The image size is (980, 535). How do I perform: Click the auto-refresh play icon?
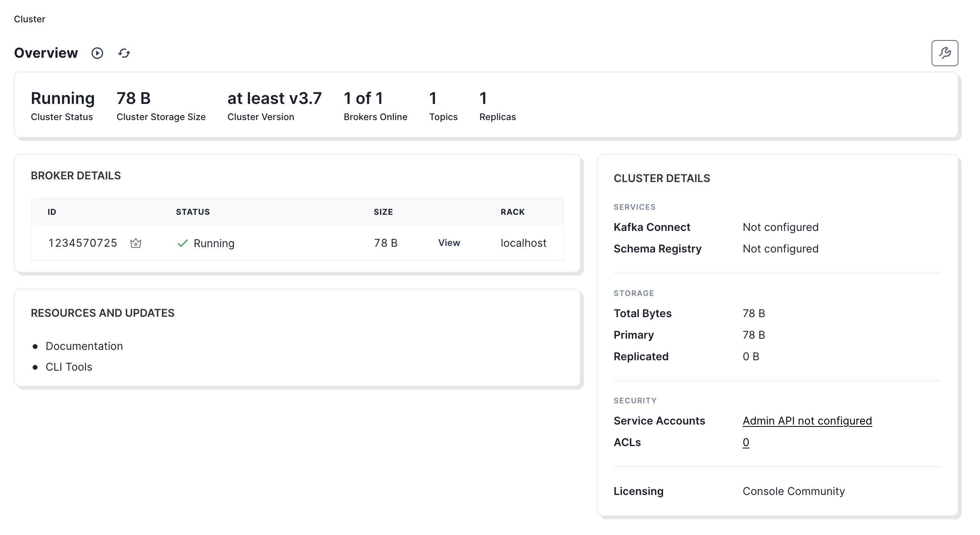97,53
